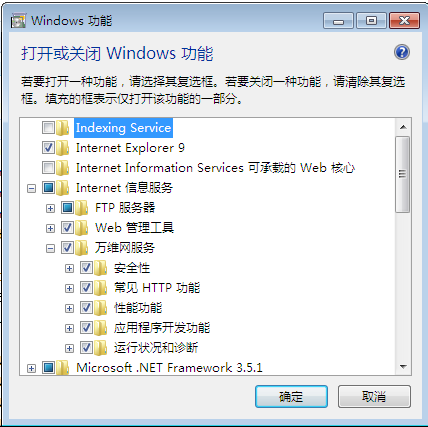Click the scrollbar down arrow in feature list
428x427 pixels.
click(403, 367)
